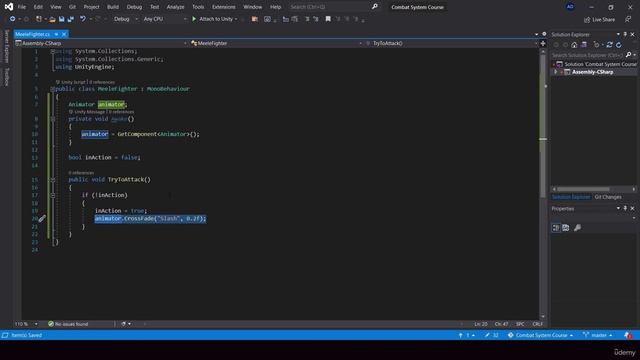Toggle auto-hide pin on Solution Explorer

[625, 34]
